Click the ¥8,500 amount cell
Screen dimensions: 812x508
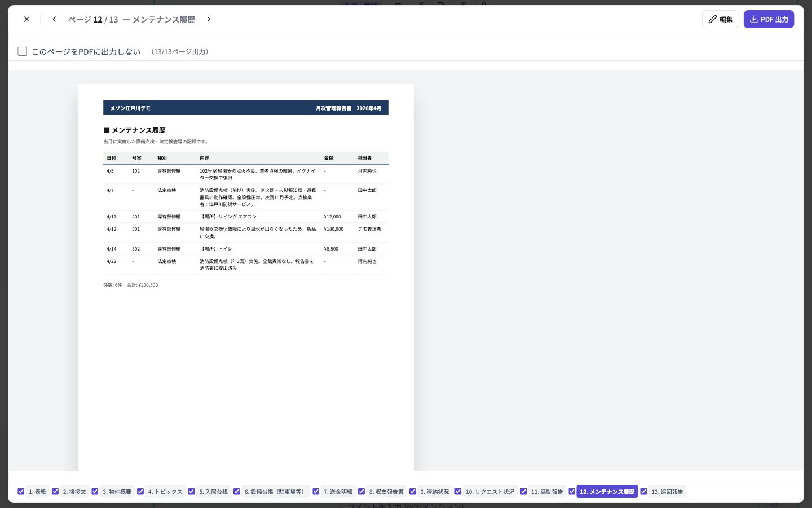pos(332,249)
